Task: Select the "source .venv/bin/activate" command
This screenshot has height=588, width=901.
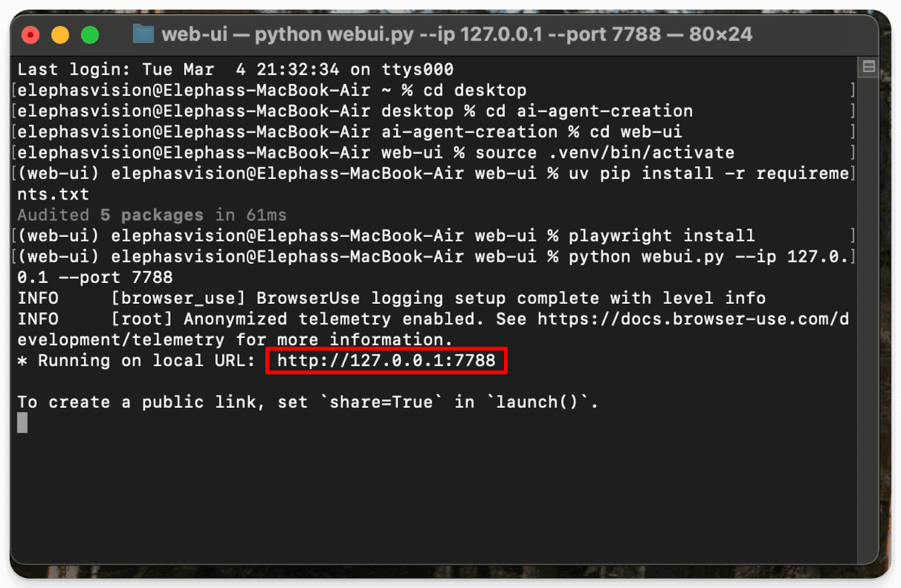Action: [x=605, y=152]
